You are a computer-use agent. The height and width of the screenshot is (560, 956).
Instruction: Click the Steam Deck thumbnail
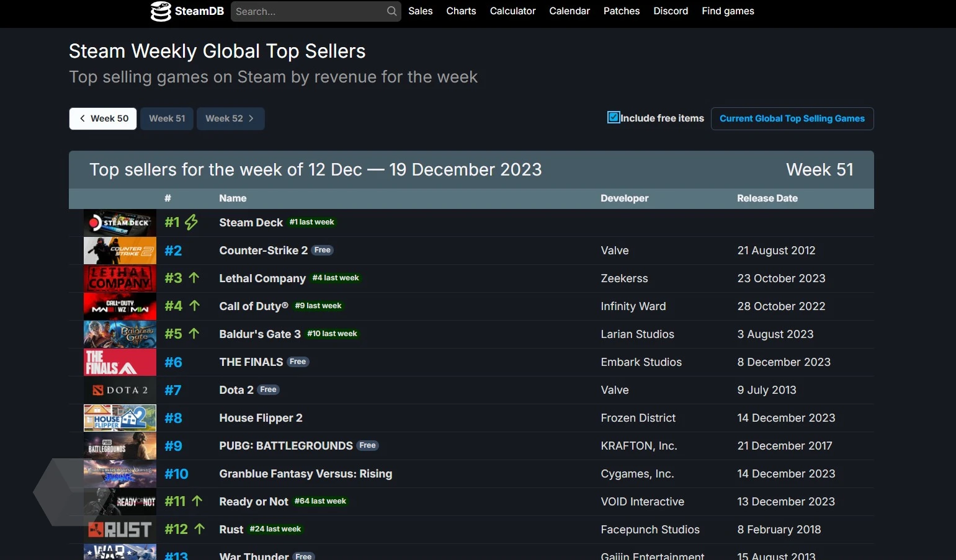120,223
